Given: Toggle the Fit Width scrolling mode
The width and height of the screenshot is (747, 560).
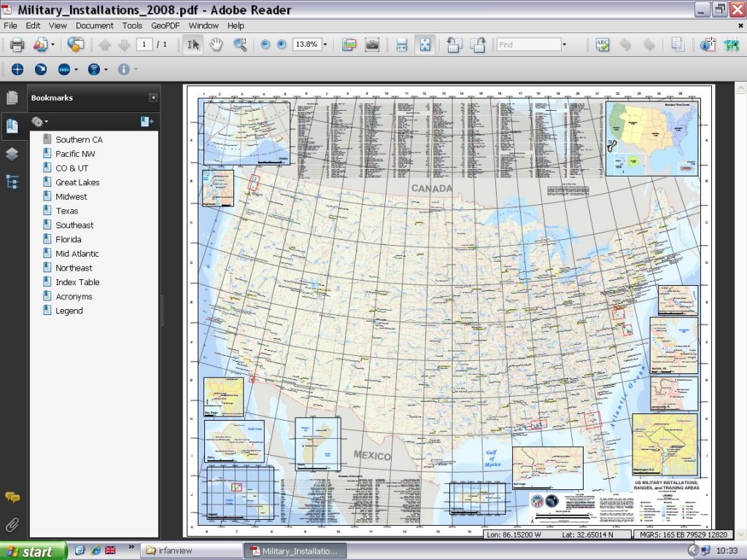Looking at the screenshot, I should click(x=401, y=44).
